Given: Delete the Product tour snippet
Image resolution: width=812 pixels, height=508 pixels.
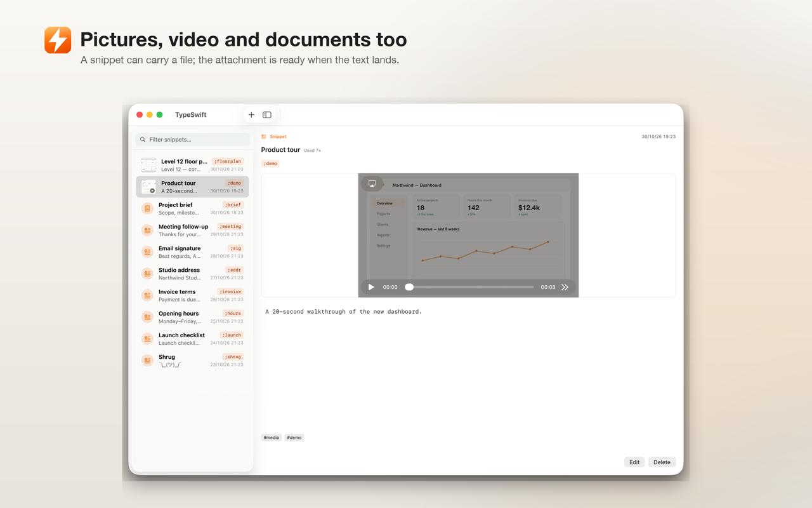Looking at the screenshot, I should tap(662, 462).
